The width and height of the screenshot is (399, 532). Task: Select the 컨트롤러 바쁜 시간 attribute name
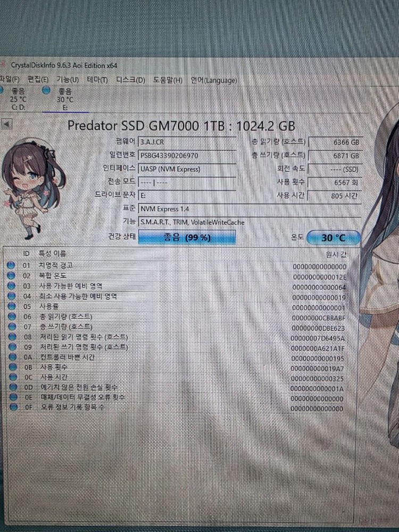tap(67, 357)
